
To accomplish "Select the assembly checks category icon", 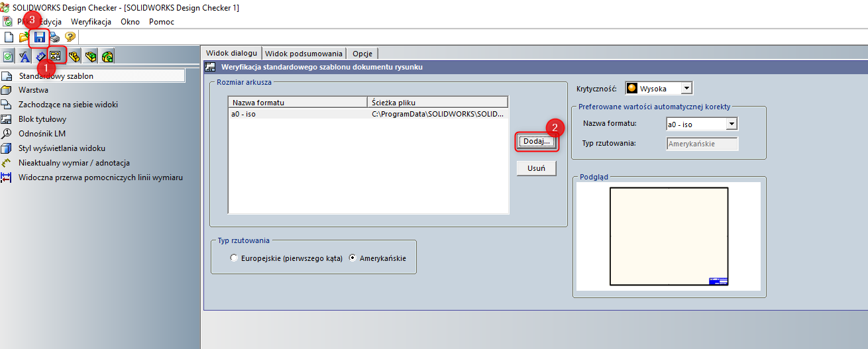I will 91,57.
